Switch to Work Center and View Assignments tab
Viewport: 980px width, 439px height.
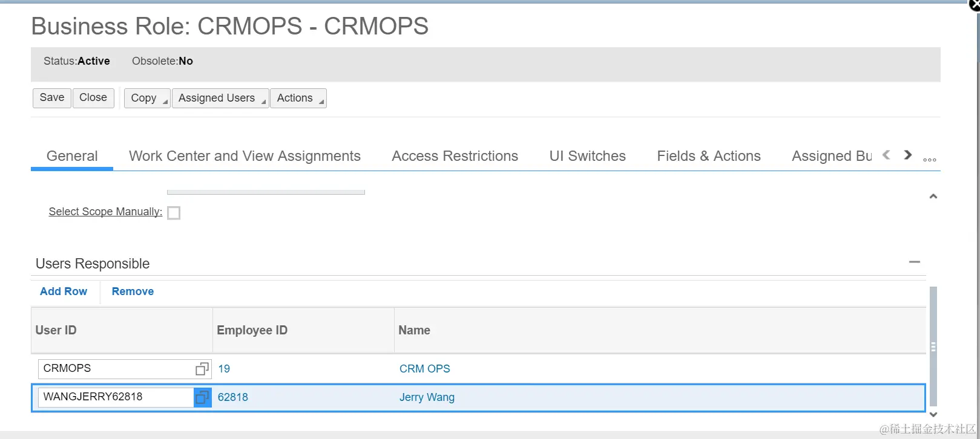click(x=245, y=156)
